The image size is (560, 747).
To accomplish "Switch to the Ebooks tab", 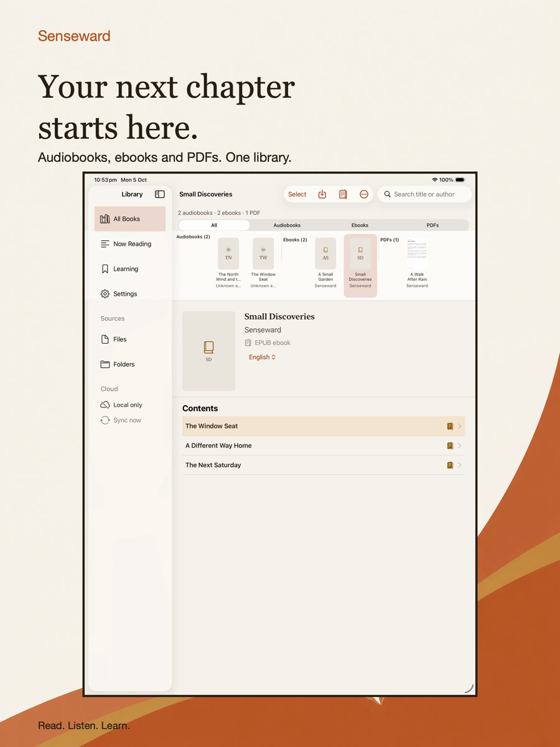I will tap(360, 225).
